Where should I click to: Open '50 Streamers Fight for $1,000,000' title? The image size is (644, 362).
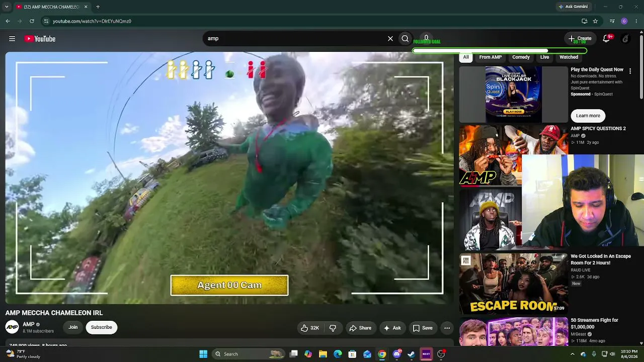[x=594, y=323]
